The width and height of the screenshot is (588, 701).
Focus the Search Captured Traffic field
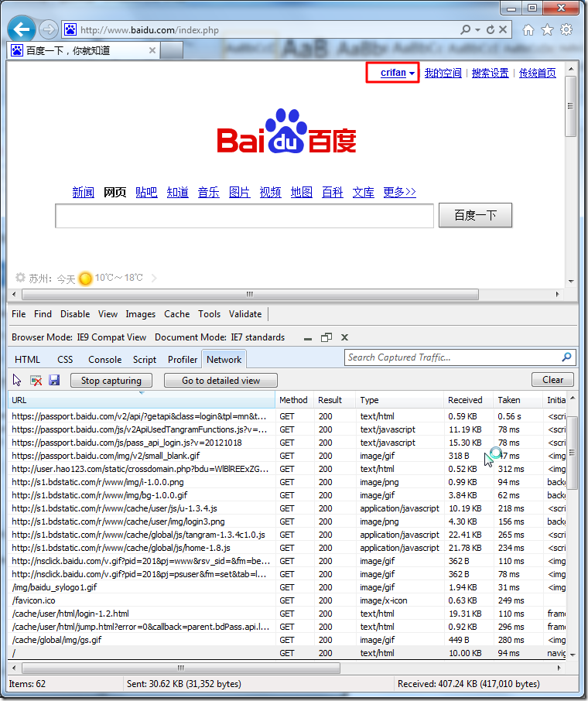coord(452,357)
